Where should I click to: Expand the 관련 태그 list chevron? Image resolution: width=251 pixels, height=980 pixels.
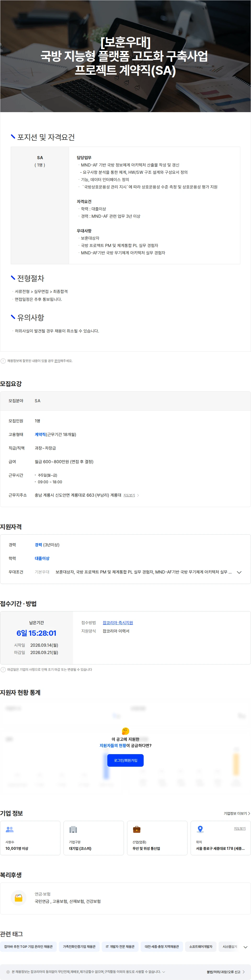pos(245,947)
